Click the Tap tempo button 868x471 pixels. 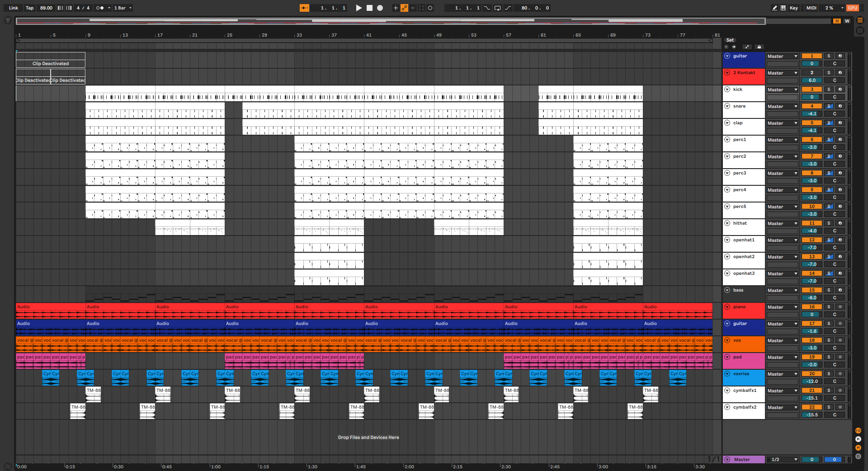point(29,8)
